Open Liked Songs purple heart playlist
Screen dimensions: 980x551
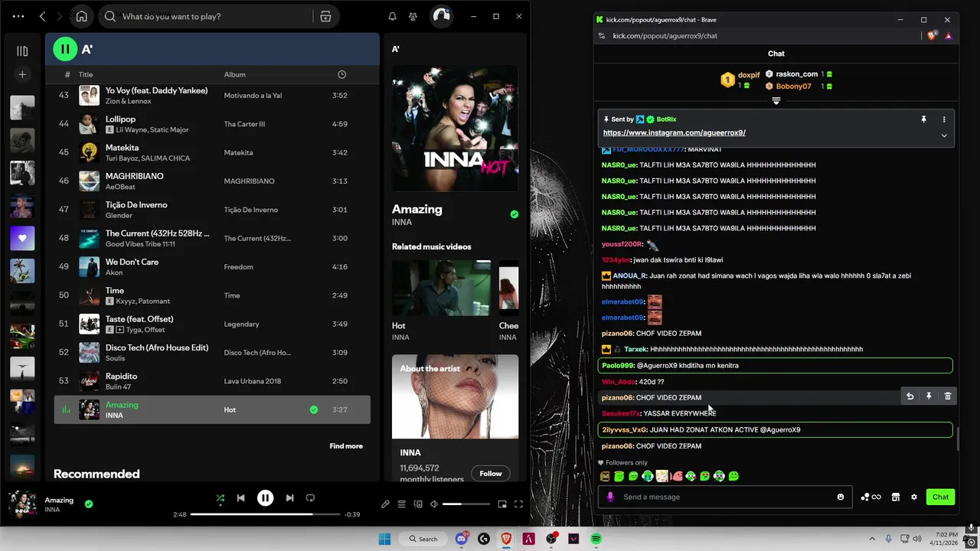22,238
